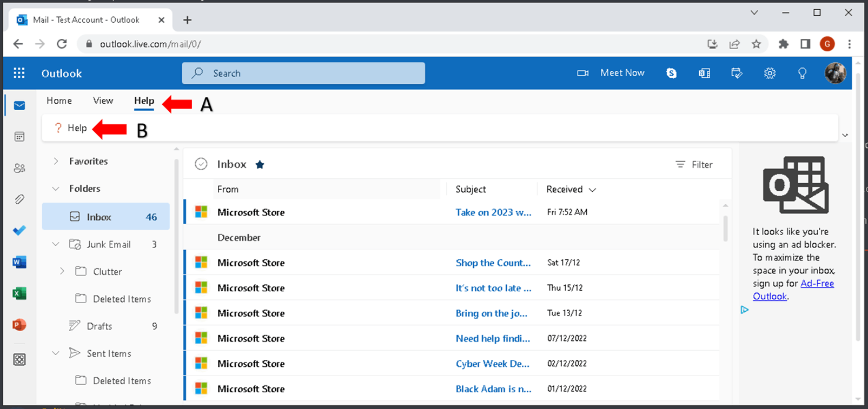The image size is (868, 409).
Task: Open the app launcher grid icon
Action: (19, 73)
